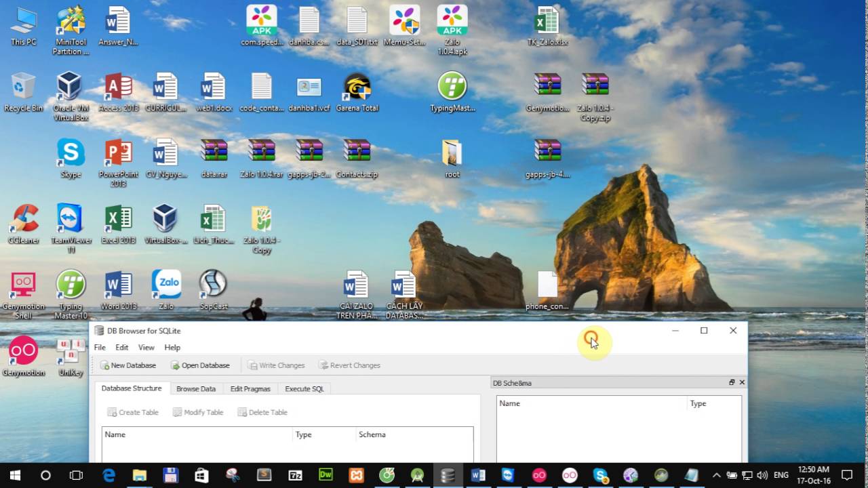Select the MiniTool Partition desktop shortcut
The height and width of the screenshot is (488, 868).
(71, 30)
